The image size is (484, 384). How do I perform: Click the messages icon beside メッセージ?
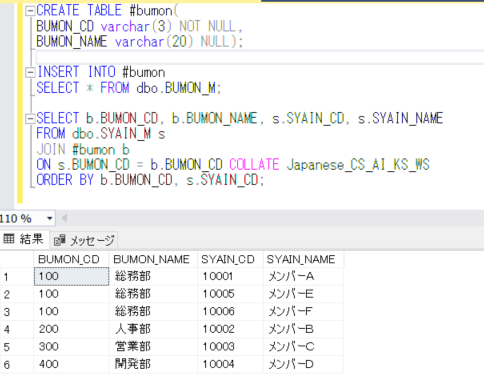point(59,240)
